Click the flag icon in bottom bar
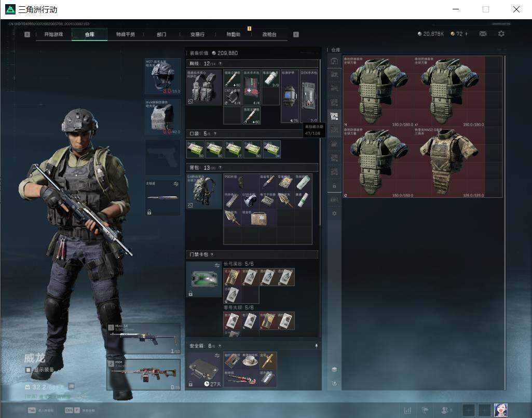This screenshot has height=418, width=532. tap(425, 410)
